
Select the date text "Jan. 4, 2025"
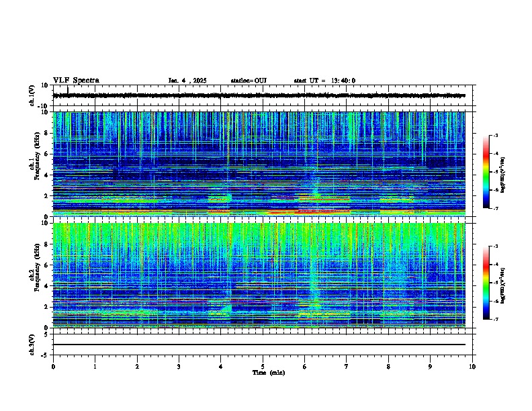point(187,81)
